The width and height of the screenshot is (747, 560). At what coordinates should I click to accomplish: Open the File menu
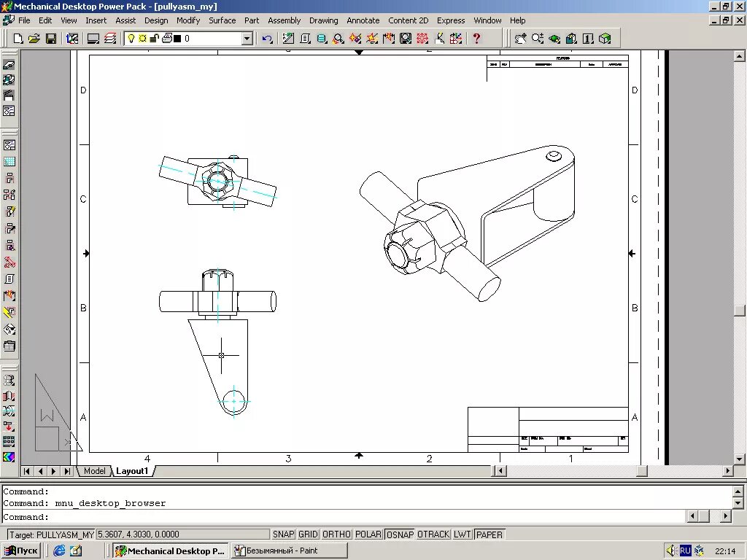tap(24, 20)
